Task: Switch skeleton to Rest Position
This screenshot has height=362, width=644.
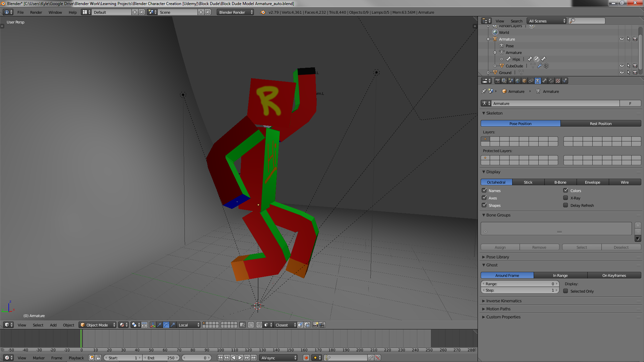Action: tap(601, 123)
